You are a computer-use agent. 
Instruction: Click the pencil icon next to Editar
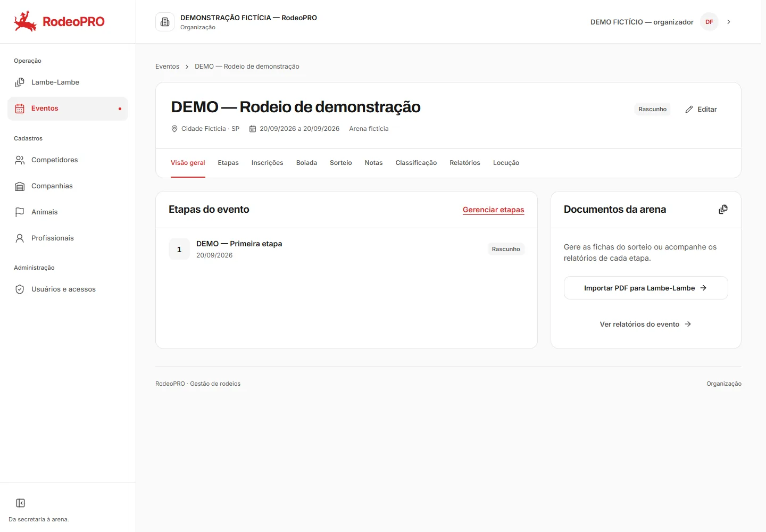tap(689, 109)
